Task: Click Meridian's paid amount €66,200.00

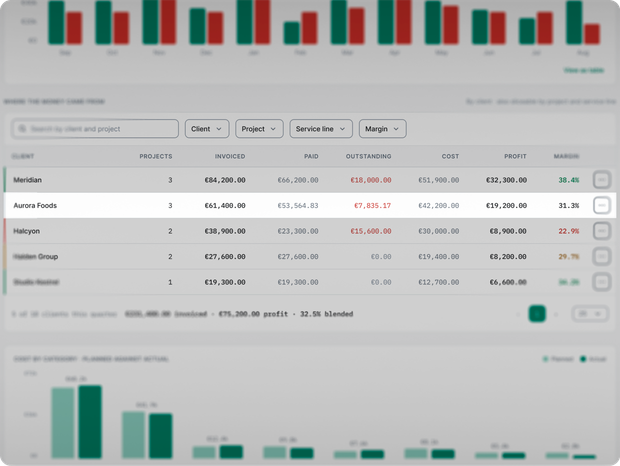Action: coord(298,180)
